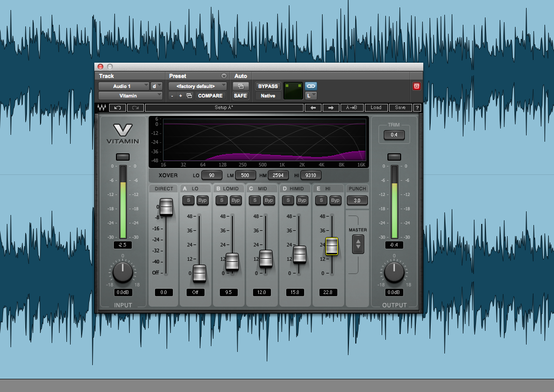Click the LOMID band fader handle
Screen dimensions: 554x392
click(x=232, y=262)
